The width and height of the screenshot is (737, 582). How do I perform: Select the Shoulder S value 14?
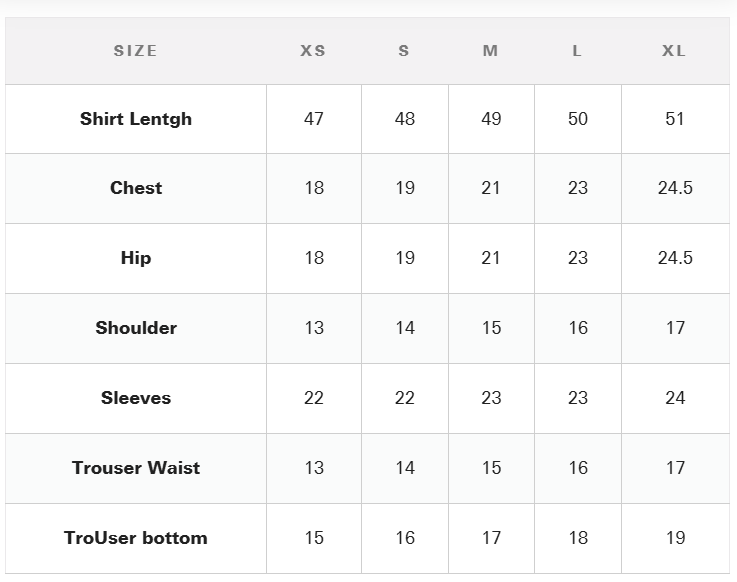[405, 328]
